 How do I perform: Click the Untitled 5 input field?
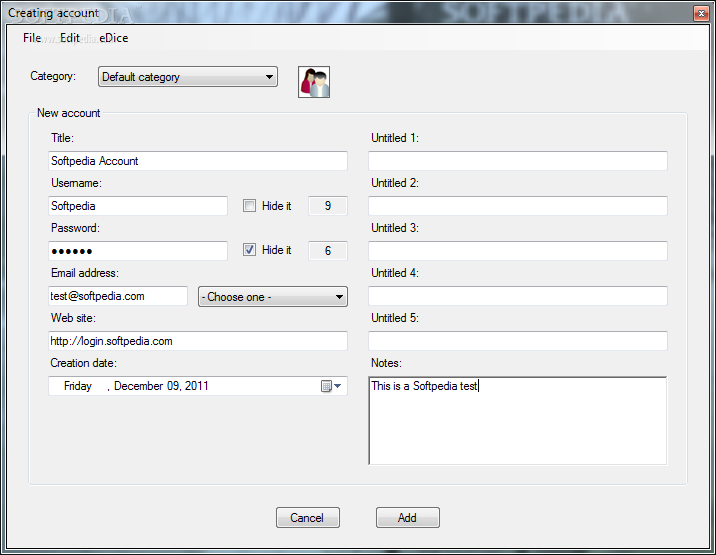[518, 341]
